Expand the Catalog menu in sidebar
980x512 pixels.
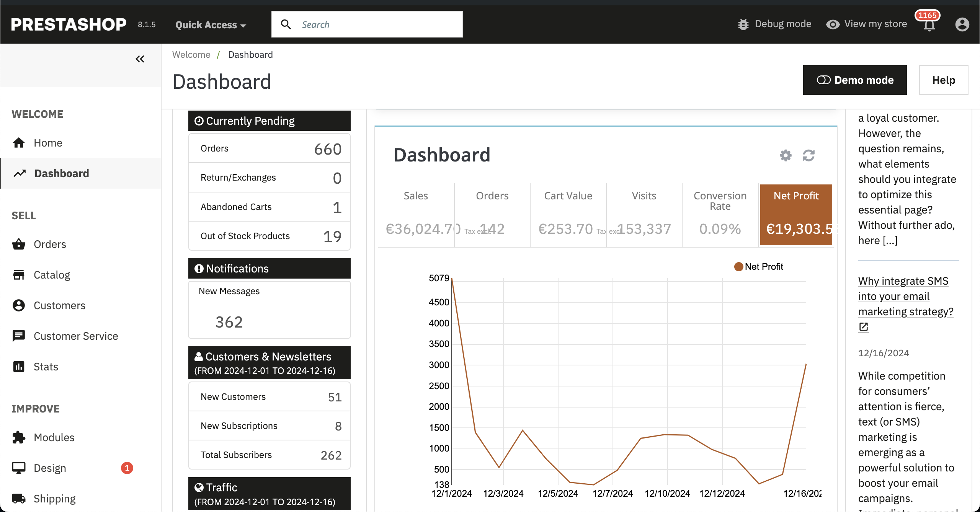coord(52,275)
